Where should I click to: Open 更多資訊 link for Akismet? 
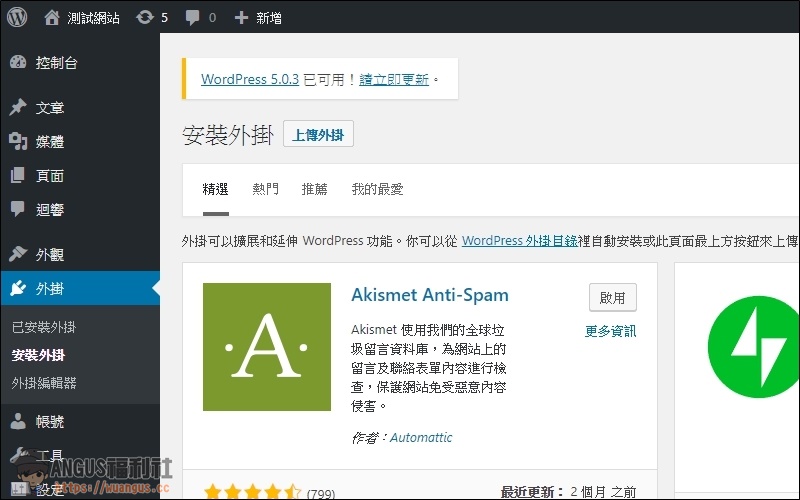pyautogui.click(x=610, y=331)
